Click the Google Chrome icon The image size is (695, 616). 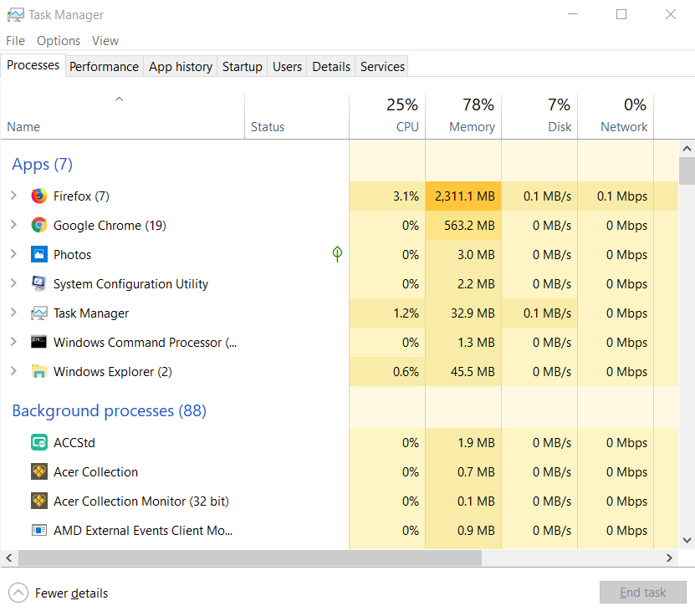pyautogui.click(x=39, y=225)
